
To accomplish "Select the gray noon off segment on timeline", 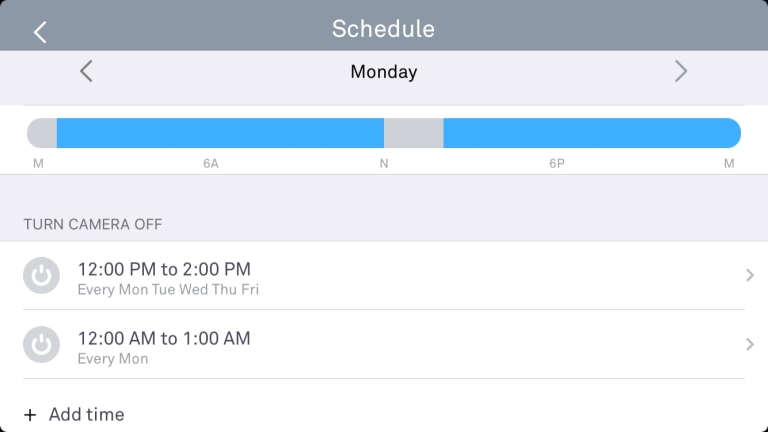I will 414,133.
